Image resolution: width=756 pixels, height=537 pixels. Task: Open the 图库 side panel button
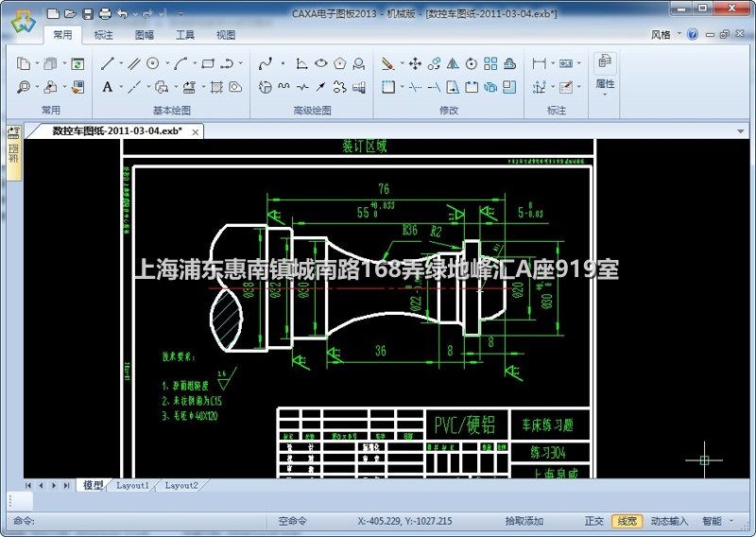pos(13,152)
